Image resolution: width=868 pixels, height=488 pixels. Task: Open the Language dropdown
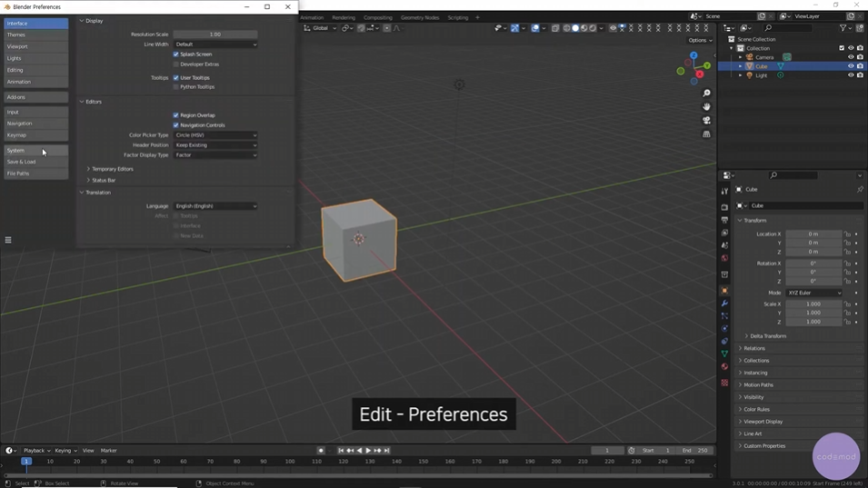click(x=215, y=205)
